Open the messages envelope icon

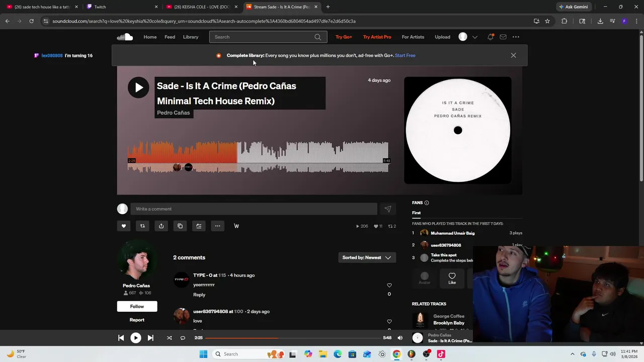coord(503,37)
